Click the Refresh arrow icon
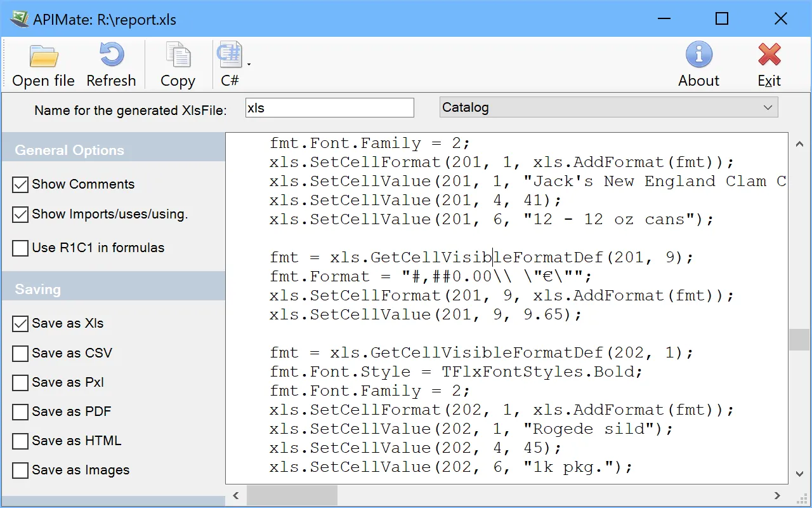 click(x=111, y=56)
